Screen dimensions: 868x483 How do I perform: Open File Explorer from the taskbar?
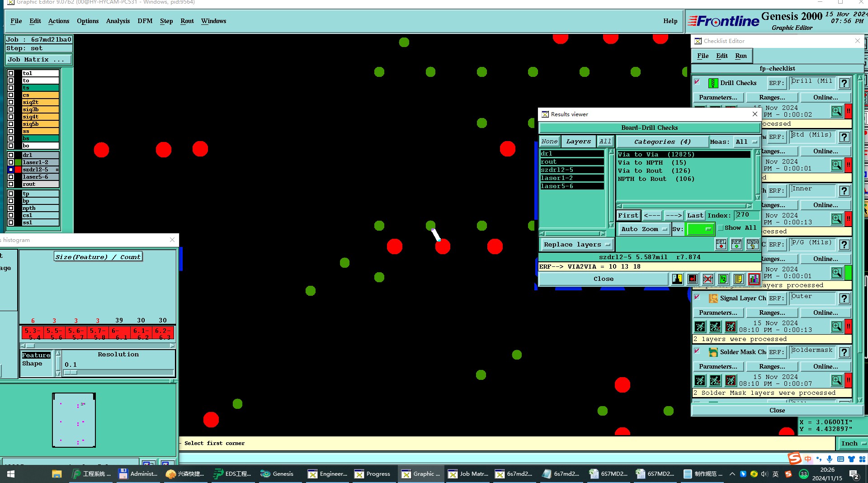(x=57, y=474)
